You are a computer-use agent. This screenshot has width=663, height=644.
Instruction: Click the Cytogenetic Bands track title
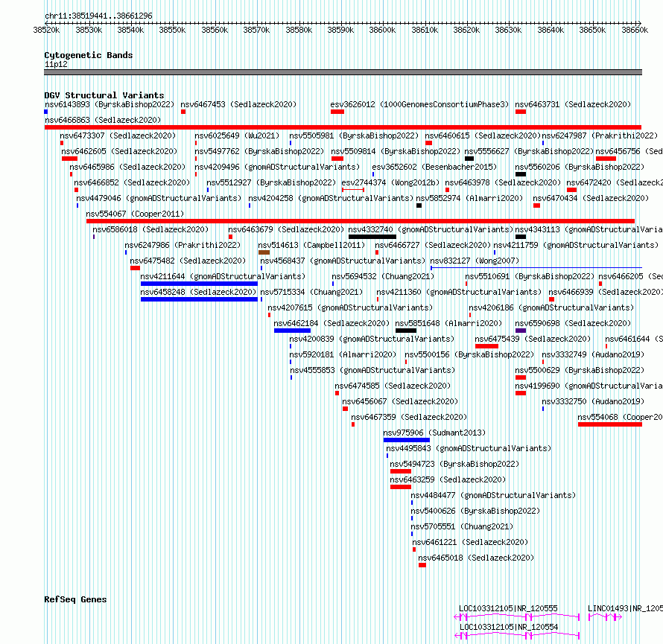click(89, 55)
